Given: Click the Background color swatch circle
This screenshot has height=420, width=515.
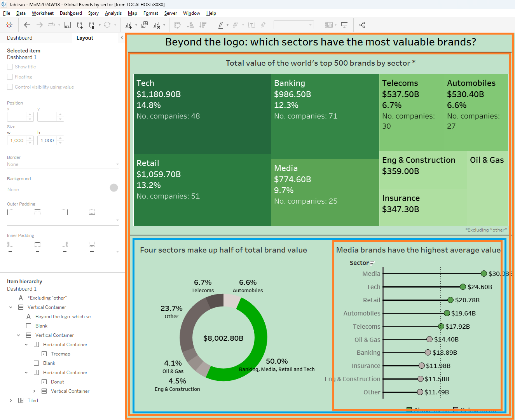Looking at the screenshot, I should (114, 188).
